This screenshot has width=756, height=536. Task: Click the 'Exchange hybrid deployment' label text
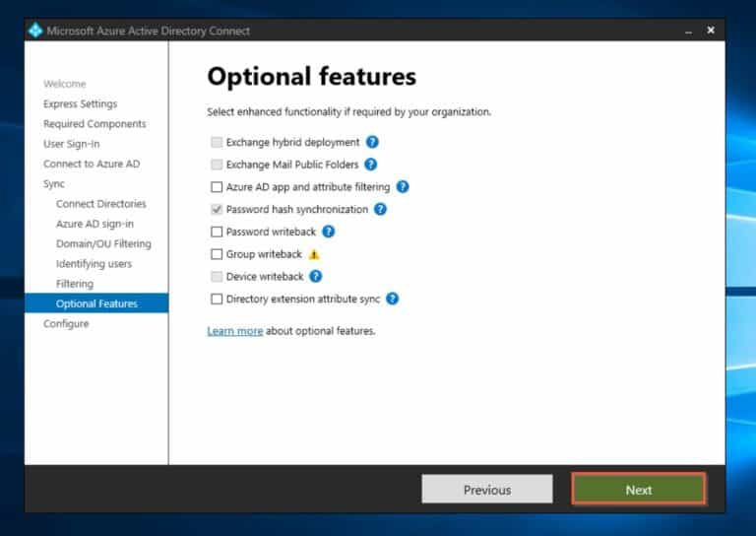tap(292, 142)
